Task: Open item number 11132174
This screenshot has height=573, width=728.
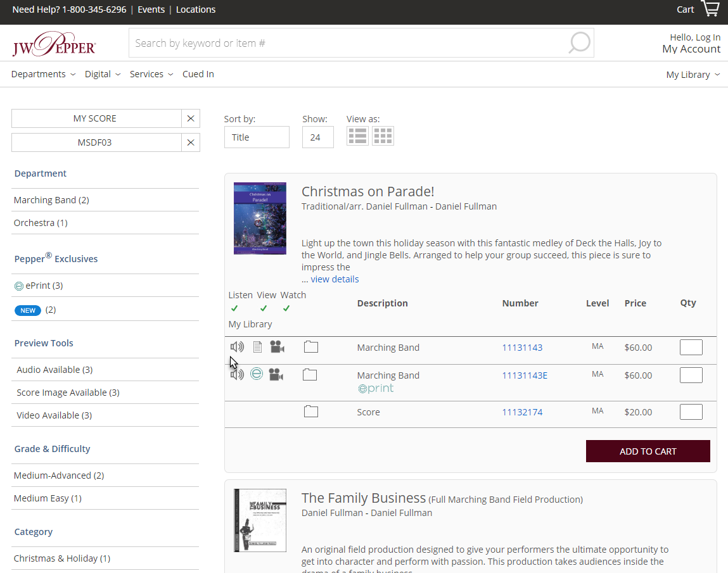Action: [522, 412]
